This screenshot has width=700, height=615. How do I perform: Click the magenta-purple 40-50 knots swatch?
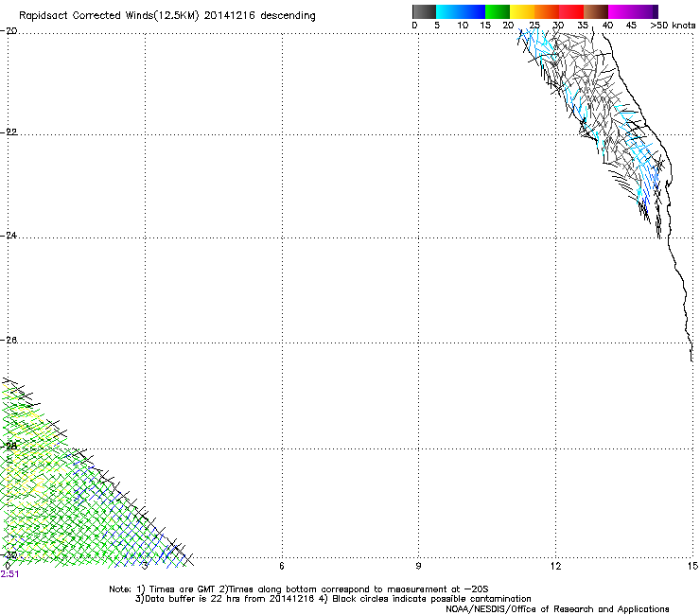tap(633, 11)
